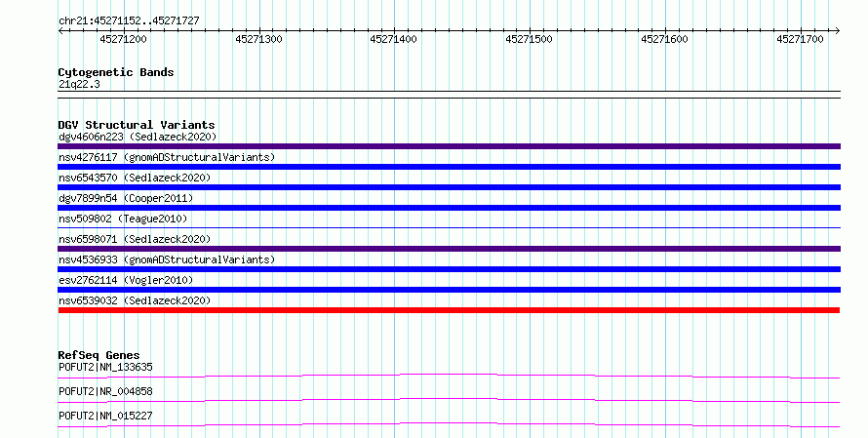Screen dimensions: 868x438
Task: Click purple bar under nsv6598071
Action: click(x=449, y=249)
